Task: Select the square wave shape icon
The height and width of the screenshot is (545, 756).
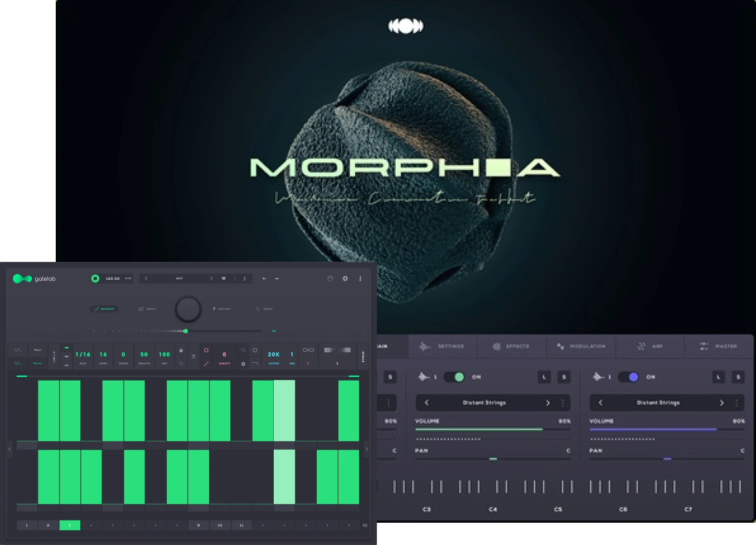Action: pyautogui.click(x=17, y=363)
